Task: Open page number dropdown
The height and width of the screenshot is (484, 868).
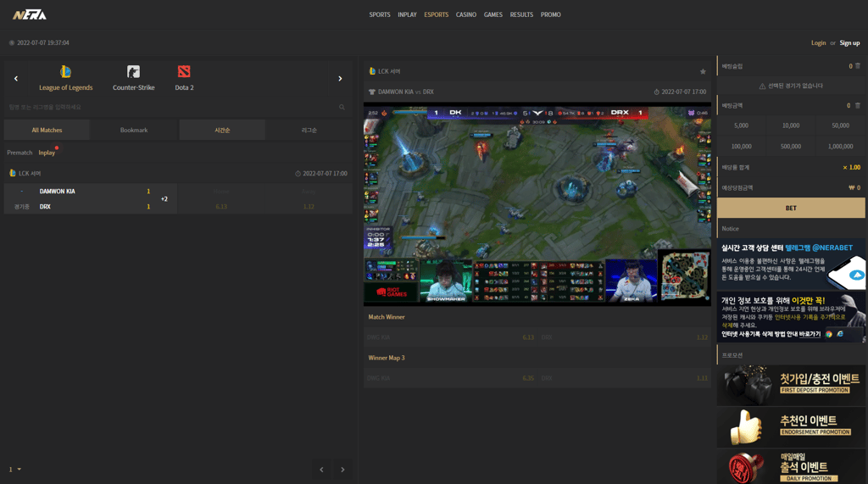Action: (x=15, y=470)
